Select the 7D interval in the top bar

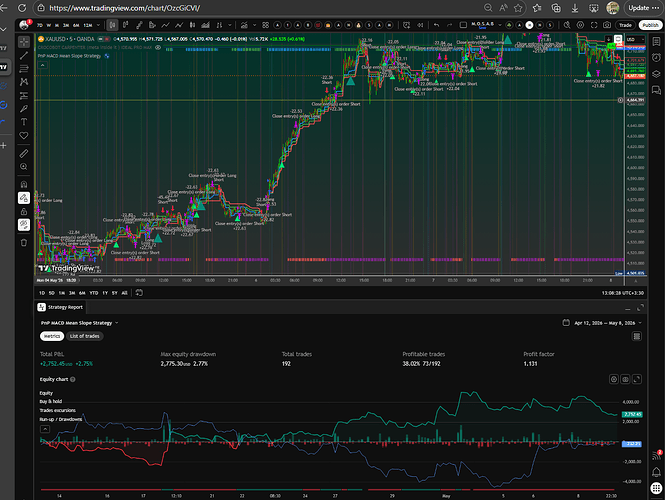click(39, 25)
